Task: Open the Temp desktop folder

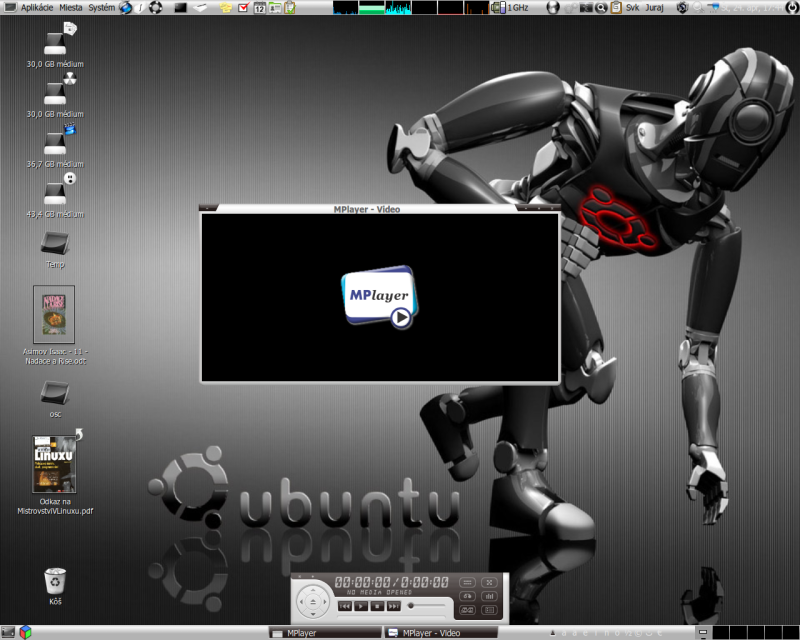Action: pos(55,250)
